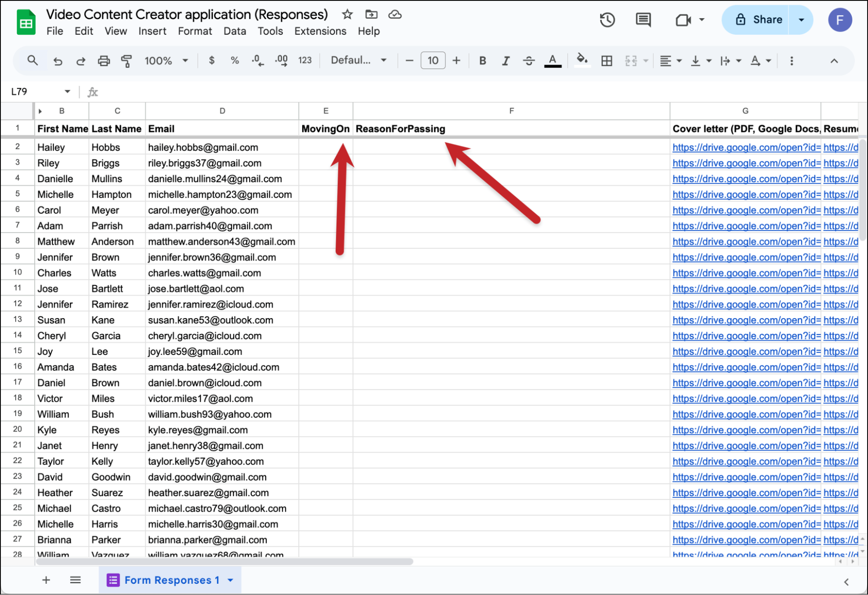Screen dimensions: 868x595
Task: Format as currency
Action: [211, 60]
